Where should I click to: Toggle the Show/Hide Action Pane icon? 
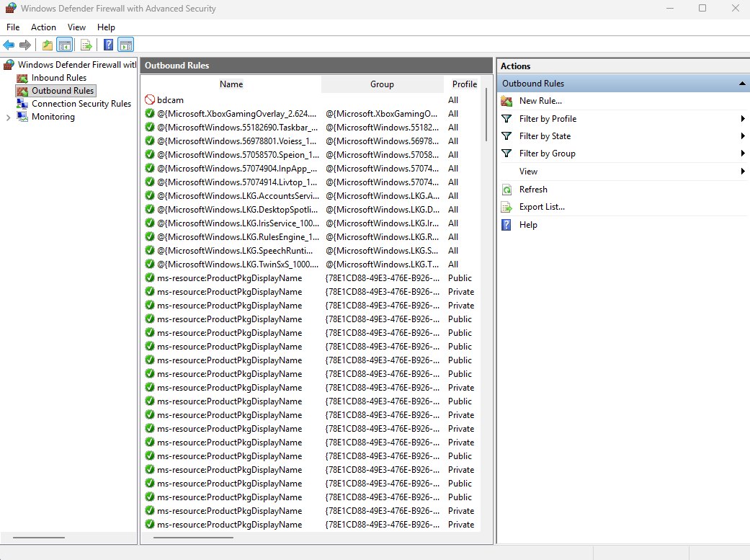point(126,45)
